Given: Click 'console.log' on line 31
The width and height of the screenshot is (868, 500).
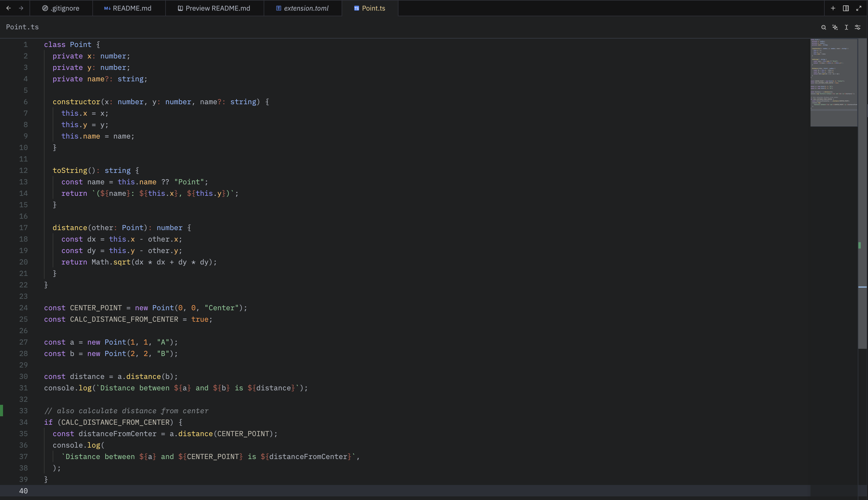Looking at the screenshot, I should click(x=68, y=388).
